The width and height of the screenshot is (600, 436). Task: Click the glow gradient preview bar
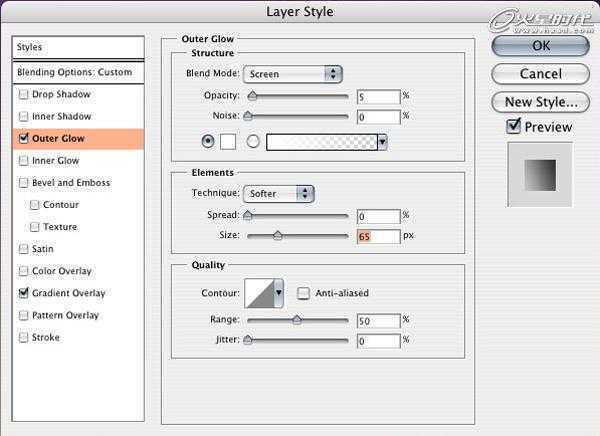(322, 142)
